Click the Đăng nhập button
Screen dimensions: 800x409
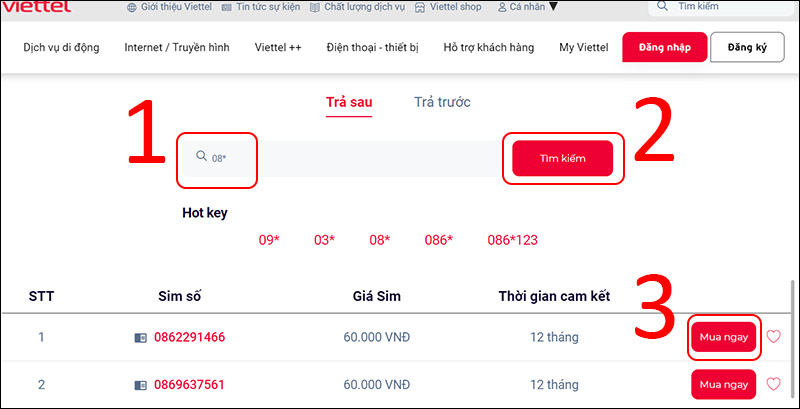point(665,47)
